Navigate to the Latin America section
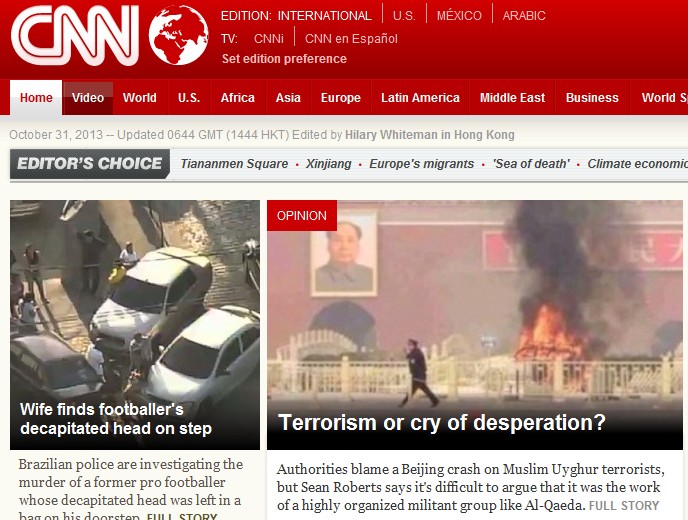The height and width of the screenshot is (520, 688). 420,97
